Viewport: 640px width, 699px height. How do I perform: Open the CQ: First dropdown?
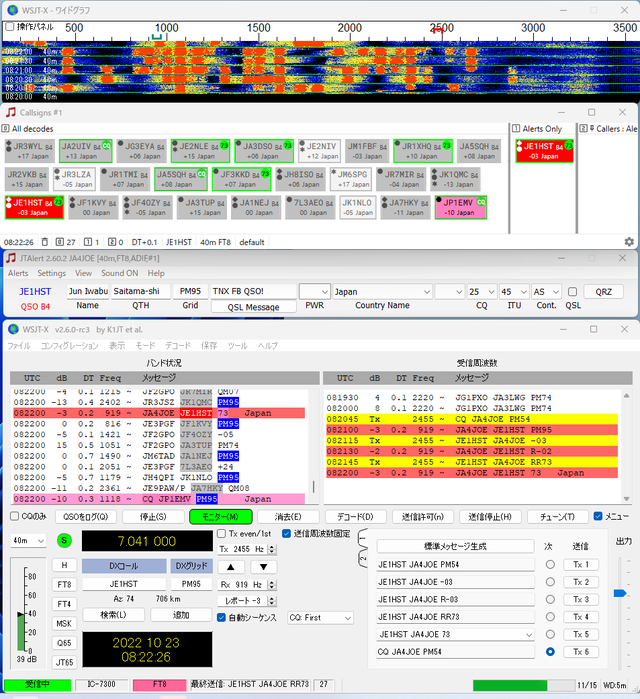click(x=320, y=617)
